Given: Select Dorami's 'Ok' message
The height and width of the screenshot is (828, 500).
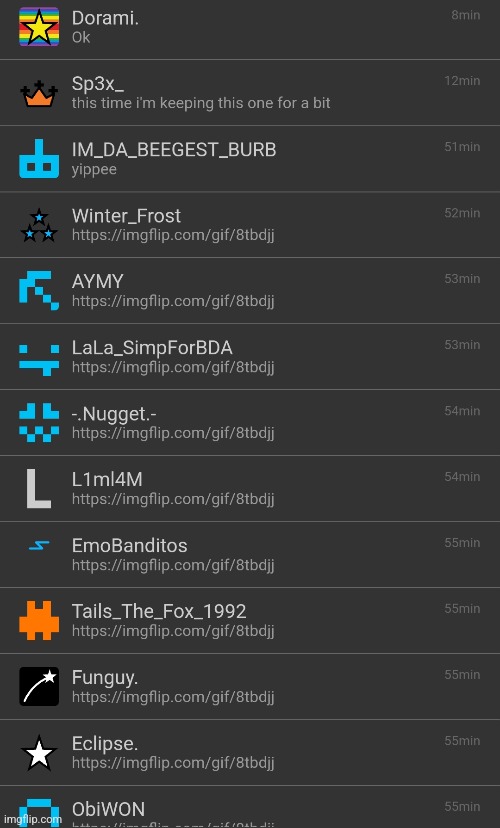Looking at the screenshot, I should (81, 37).
